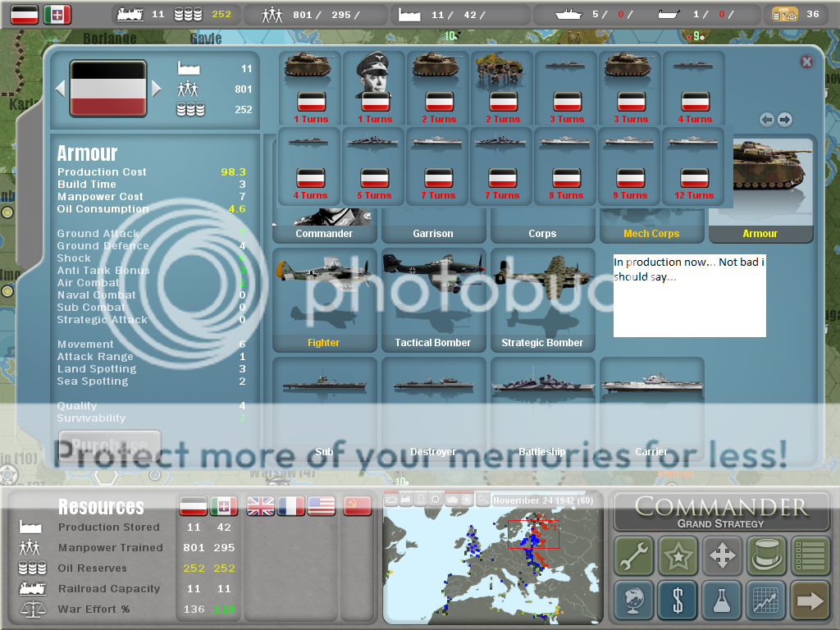Open the statistics graph button

coord(766,600)
